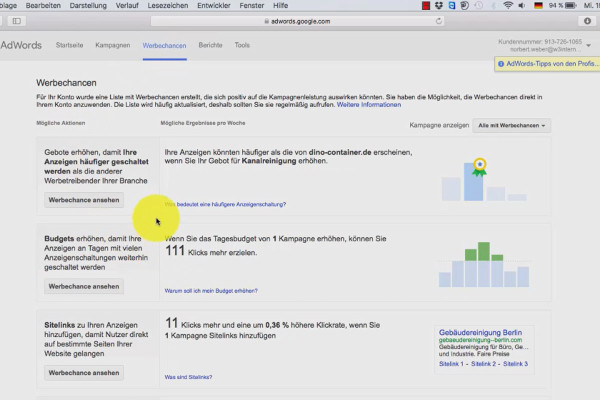Open the Verlauf menu
Viewport: 600px width, 400px height.
click(x=127, y=5)
